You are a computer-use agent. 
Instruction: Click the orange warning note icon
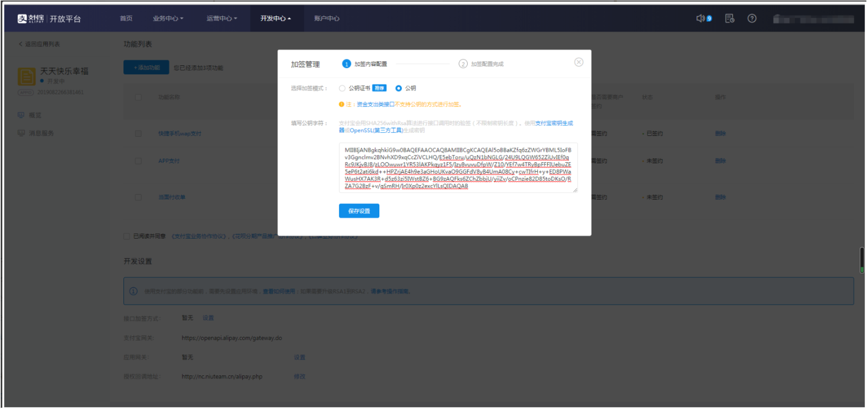pyautogui.click(x=341, y=104)
